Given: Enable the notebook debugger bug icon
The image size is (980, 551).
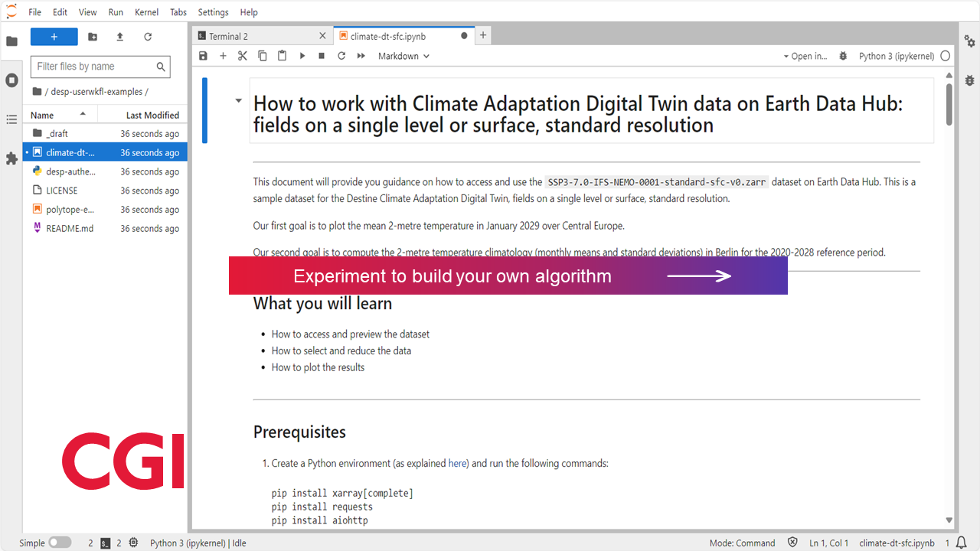Looking at the screenshot, I should 843,56.
